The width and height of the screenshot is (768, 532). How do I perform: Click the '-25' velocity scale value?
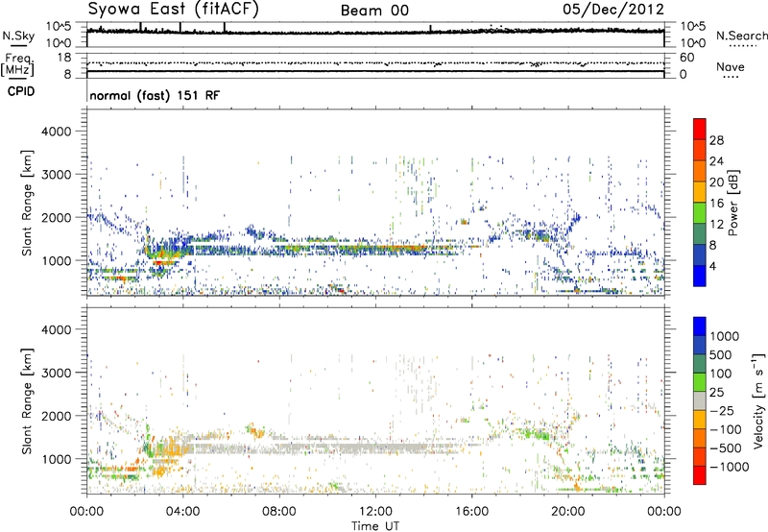722,410
